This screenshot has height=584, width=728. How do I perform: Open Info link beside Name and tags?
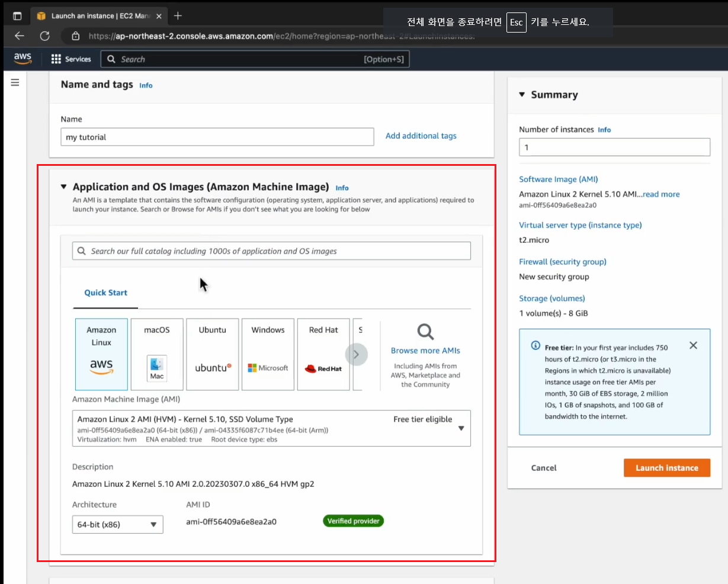tap(146, 85)
